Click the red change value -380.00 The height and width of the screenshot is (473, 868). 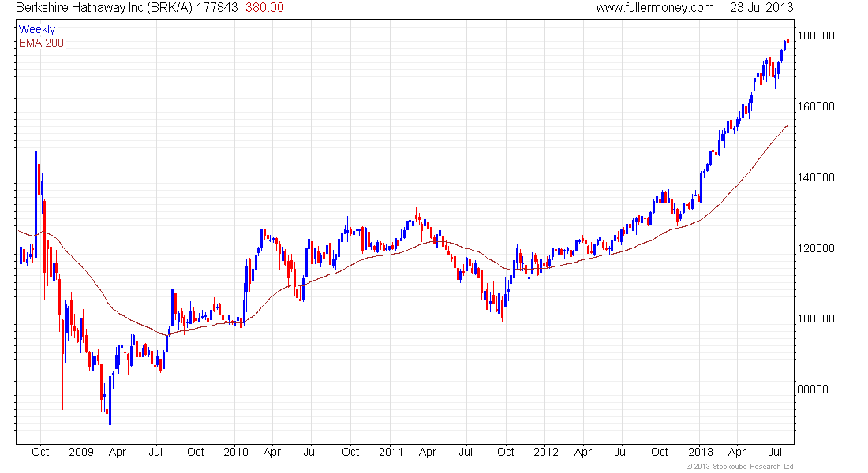click(x=263, y=8)
